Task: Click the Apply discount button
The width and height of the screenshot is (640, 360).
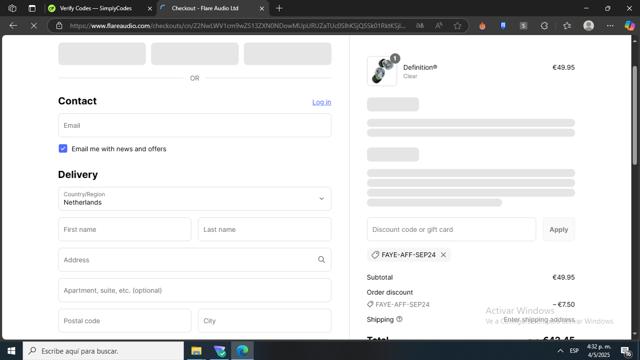Action: coord(558,229)
